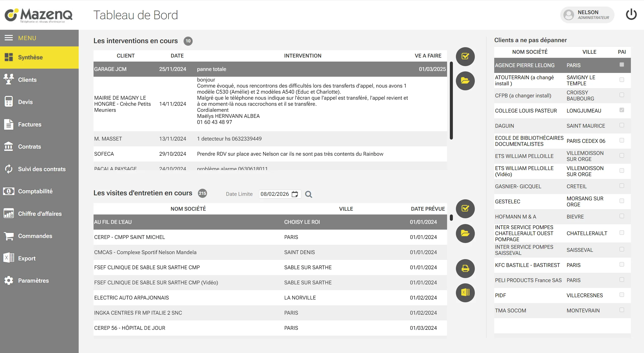
Task: Check the GESTELEC row checkbox
Action: [x=622, y=201]
